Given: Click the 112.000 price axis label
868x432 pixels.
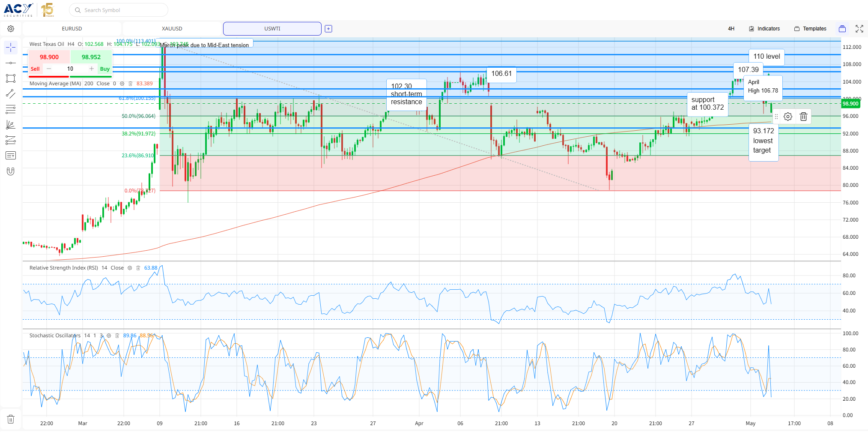Looking at the screenshot, I should pos(852,47).
